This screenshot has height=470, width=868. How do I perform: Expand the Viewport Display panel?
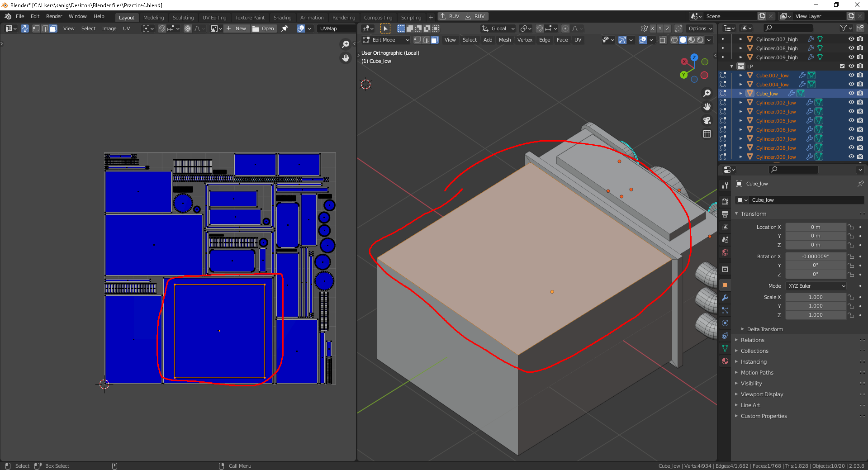point(762,394)
